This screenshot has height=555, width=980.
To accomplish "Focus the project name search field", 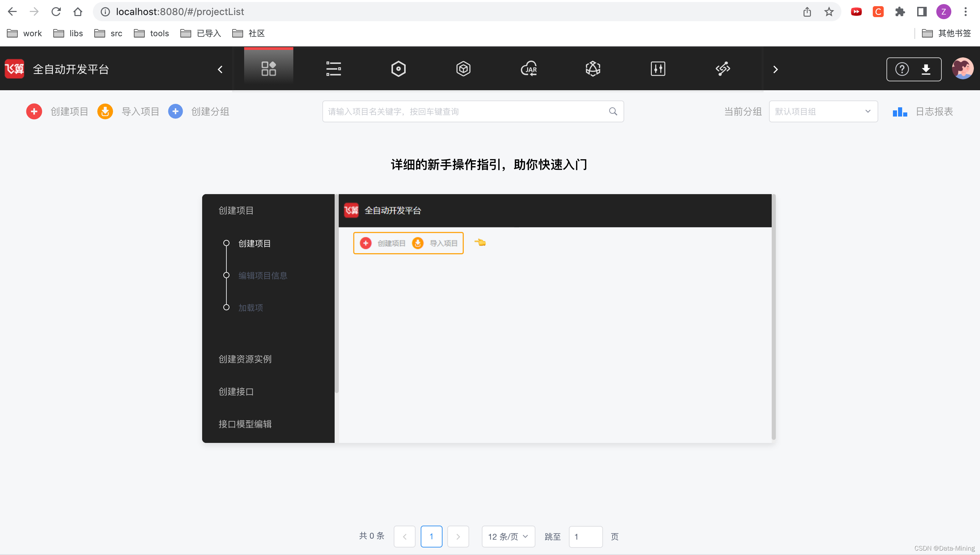I will (x=466, y=112).
